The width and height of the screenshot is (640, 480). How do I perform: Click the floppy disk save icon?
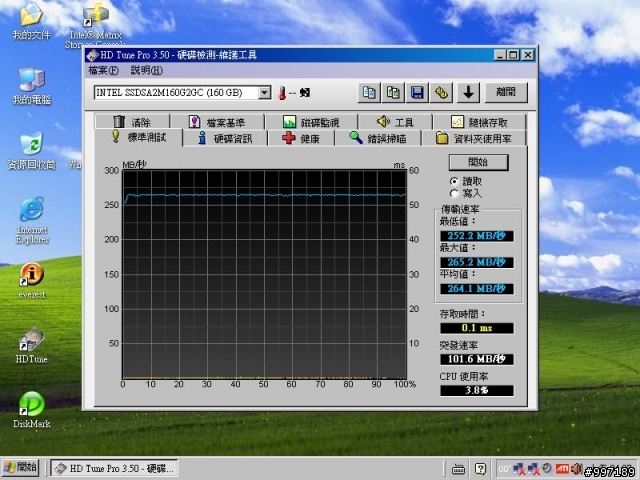(417, 93)
